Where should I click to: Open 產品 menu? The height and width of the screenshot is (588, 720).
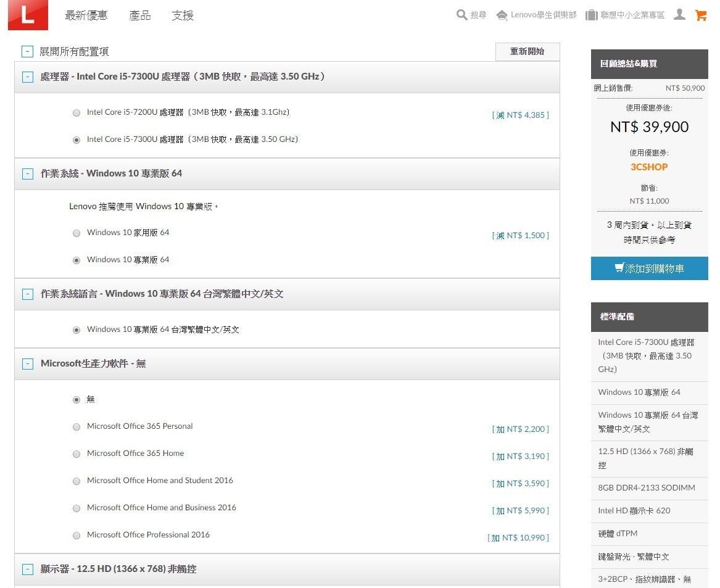coord(139,15)
